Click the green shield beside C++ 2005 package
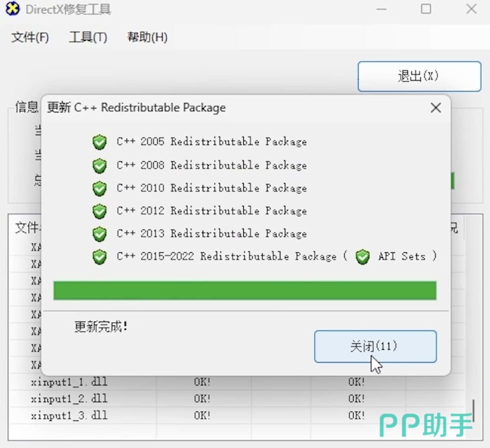Viewport: 490px width, 448px height. pos(100,142)
